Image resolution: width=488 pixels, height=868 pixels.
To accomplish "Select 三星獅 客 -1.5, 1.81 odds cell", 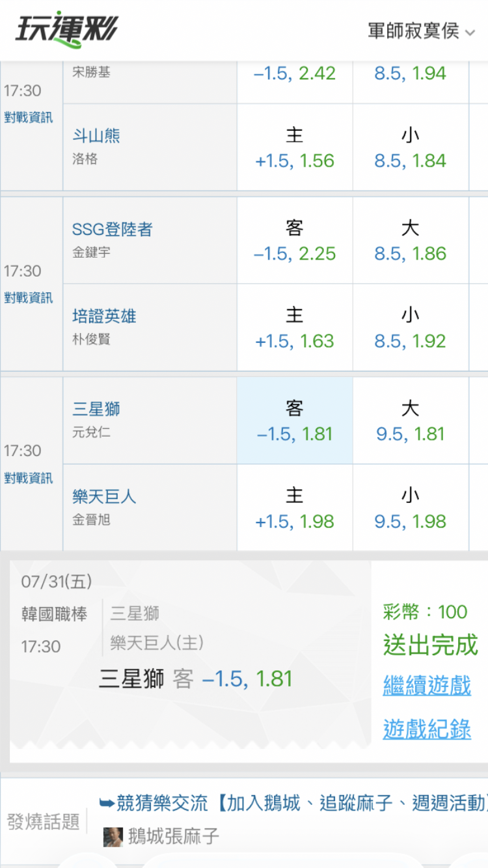I will [x=295, y=420].
